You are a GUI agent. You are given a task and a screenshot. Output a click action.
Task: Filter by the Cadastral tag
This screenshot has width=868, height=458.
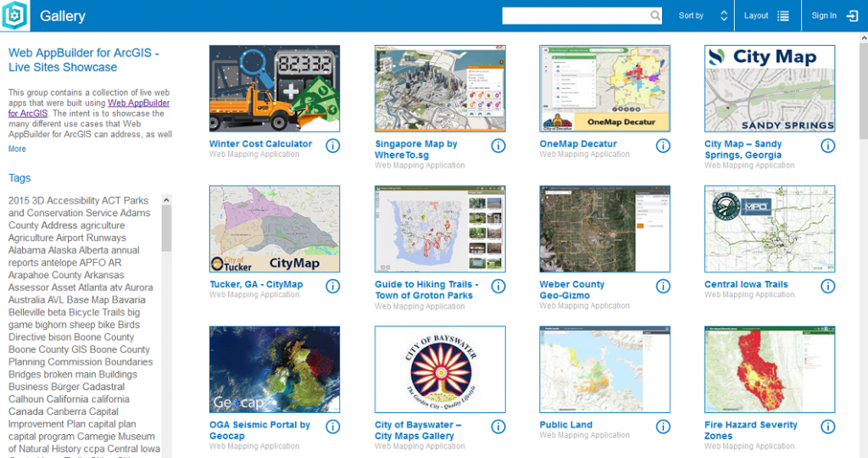pos(104,387)
